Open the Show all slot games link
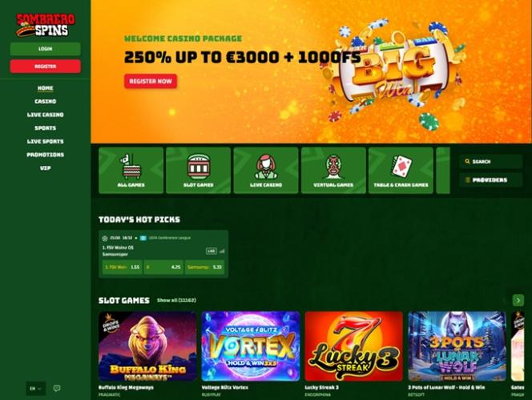 176,300
